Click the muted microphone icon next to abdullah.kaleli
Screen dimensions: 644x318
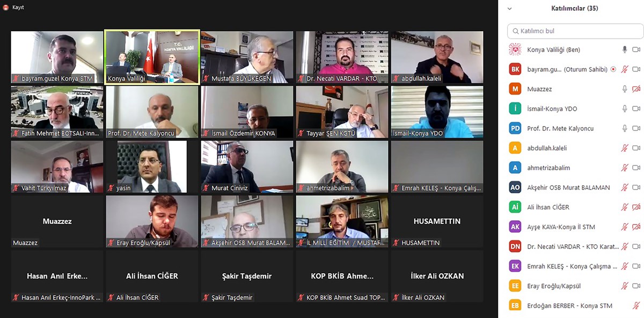point(624,148)
